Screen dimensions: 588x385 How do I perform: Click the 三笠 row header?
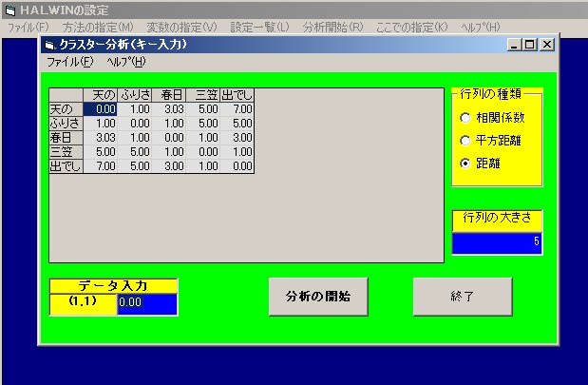point(66,152)
